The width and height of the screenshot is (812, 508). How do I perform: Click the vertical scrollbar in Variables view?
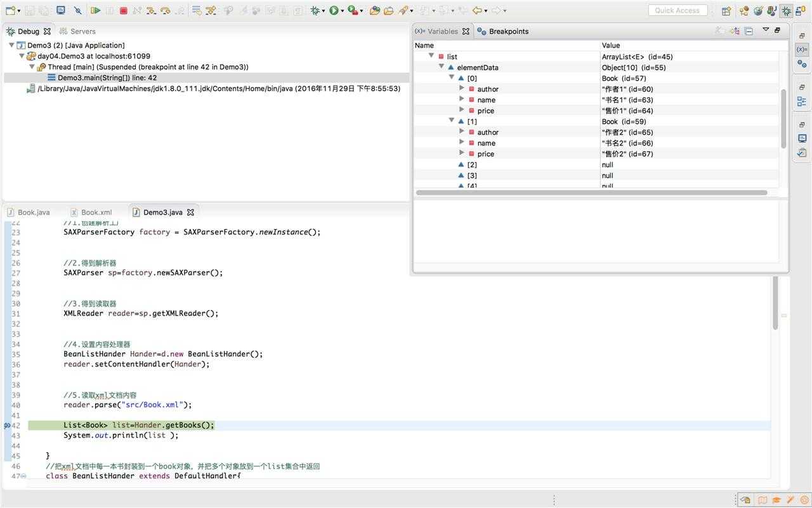click(783, 118)
